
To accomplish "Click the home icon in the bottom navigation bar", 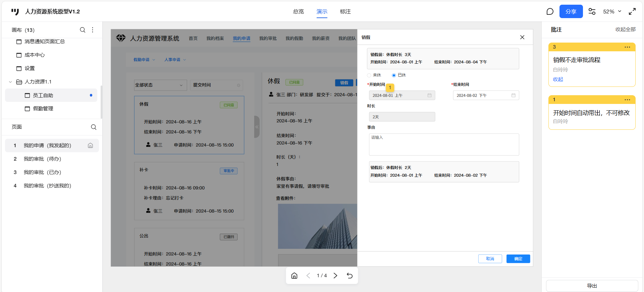I will point(294,276).
